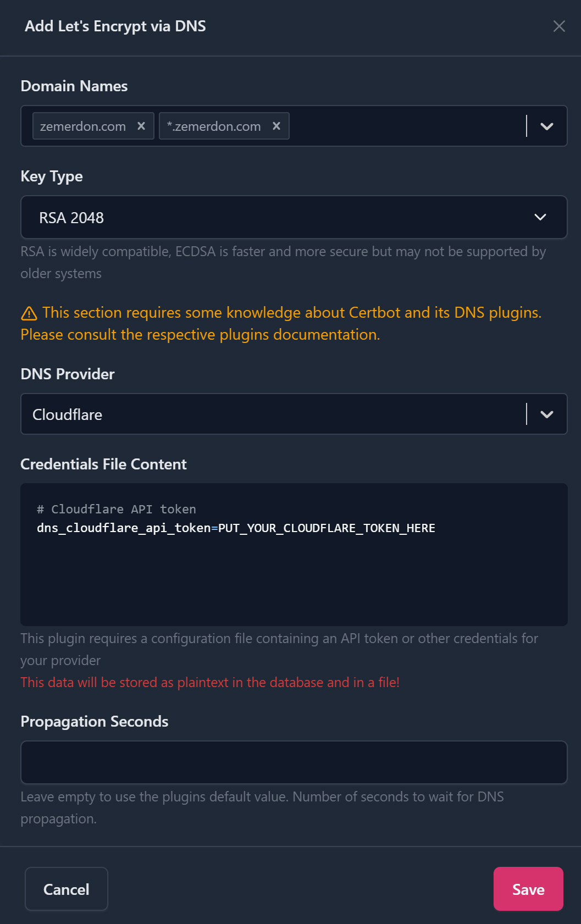Remove the *.zemerdon.com wildcard domain tag
This screenshot has width=581, height=924.
pos(276,126)
